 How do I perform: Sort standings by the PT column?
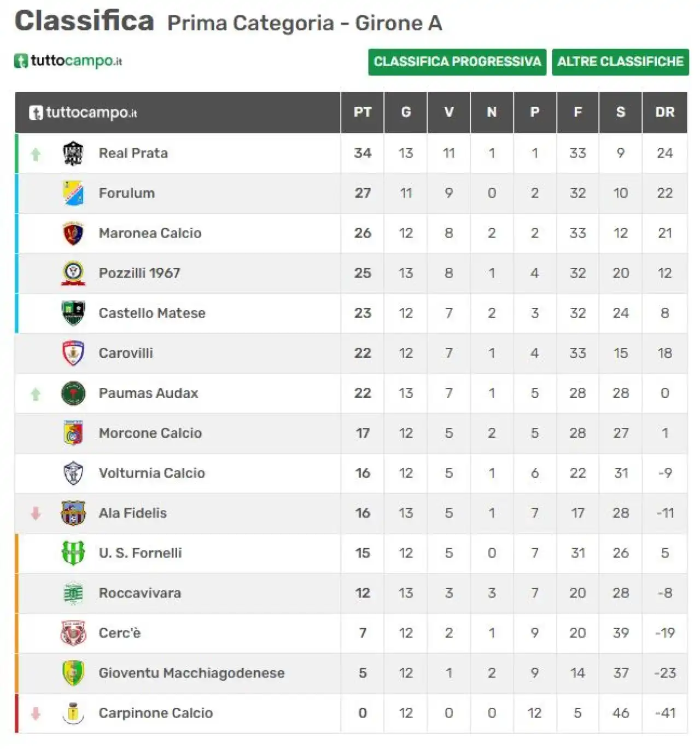363,112
